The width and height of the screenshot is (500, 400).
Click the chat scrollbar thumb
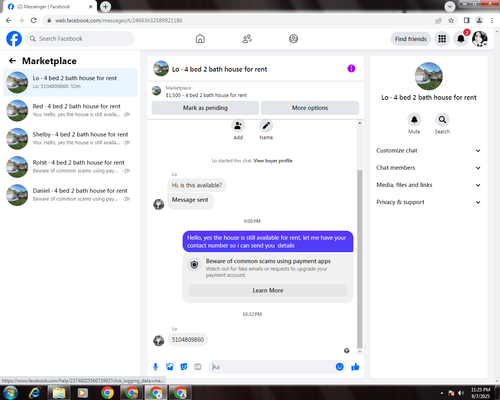point(359,259)
